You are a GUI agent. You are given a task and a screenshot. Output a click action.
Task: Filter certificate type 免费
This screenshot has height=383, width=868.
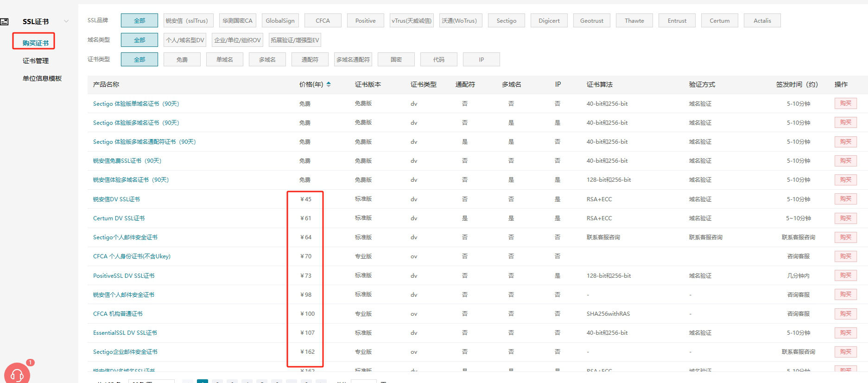pos(182,60)
